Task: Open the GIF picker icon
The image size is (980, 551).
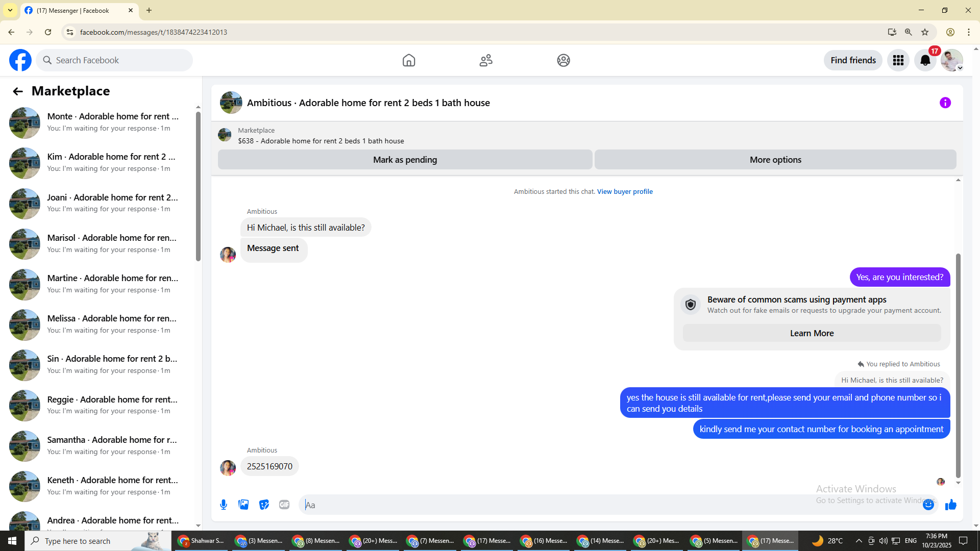Action: click(284, 505)
